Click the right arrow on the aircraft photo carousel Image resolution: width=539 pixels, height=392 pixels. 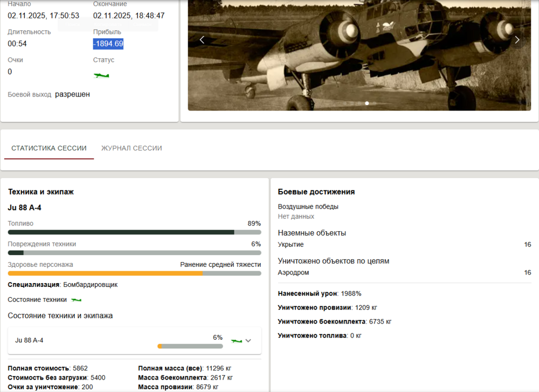(517, 39)
